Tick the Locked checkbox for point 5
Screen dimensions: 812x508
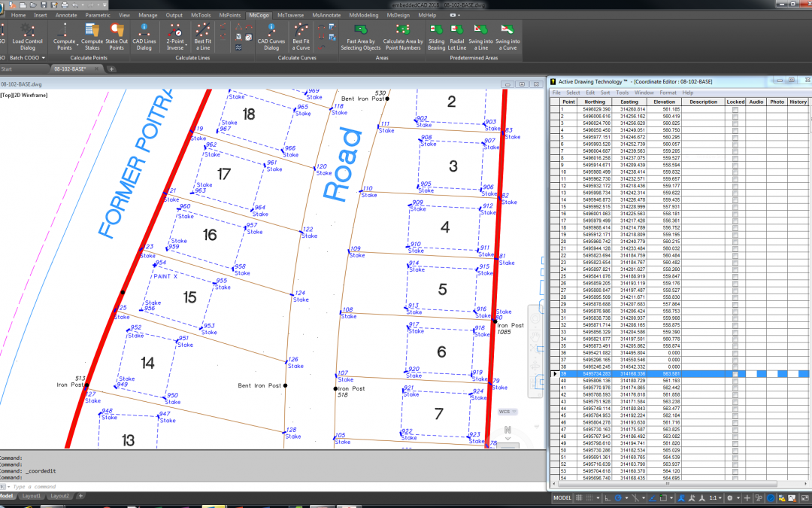click(735, 138)
